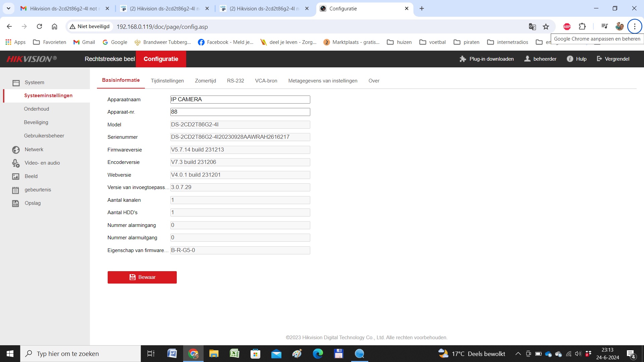Click the Apparaatnaam input field
This screenshot has height=362, width=644.
(240, 100)
